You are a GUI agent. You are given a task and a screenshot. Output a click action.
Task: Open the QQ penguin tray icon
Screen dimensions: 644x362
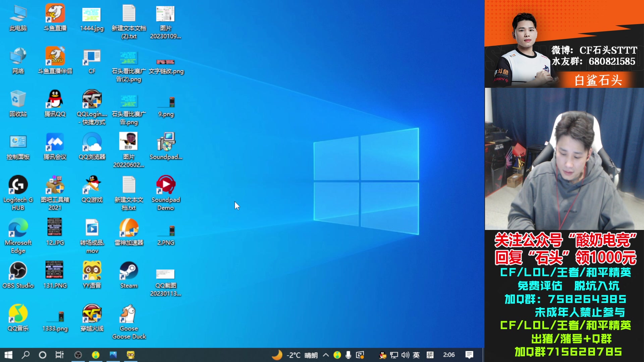click(x=383, y=355)
